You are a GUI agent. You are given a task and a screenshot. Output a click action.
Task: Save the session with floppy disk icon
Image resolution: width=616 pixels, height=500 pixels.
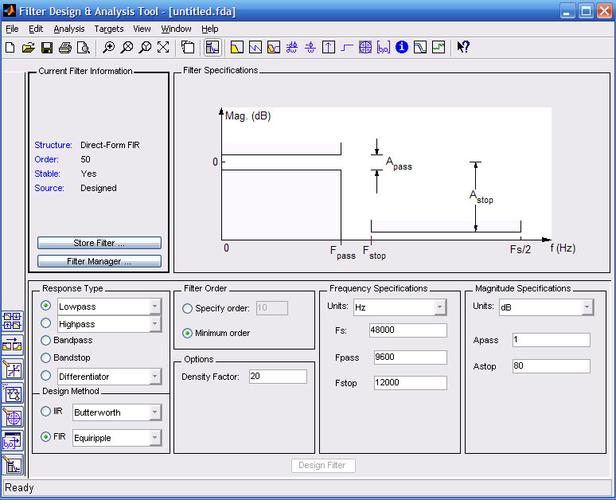[47, 48]
